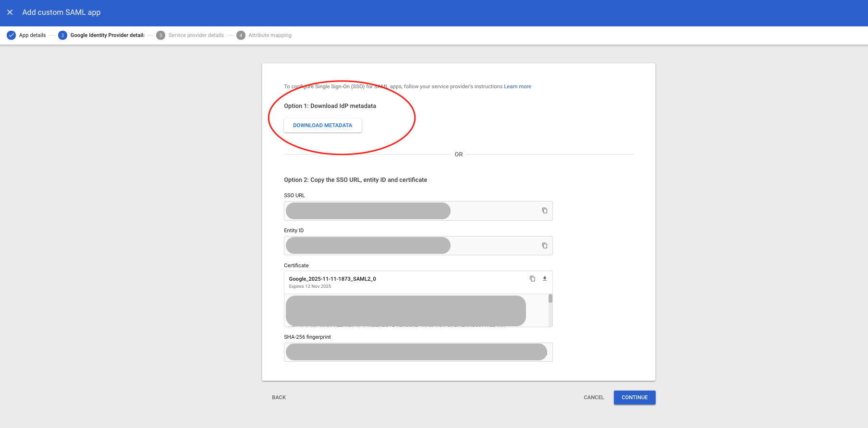This screenshot has width=868, height=428.
Task: Copy the SSO URL with the copy icon
Action: point(544,211)
